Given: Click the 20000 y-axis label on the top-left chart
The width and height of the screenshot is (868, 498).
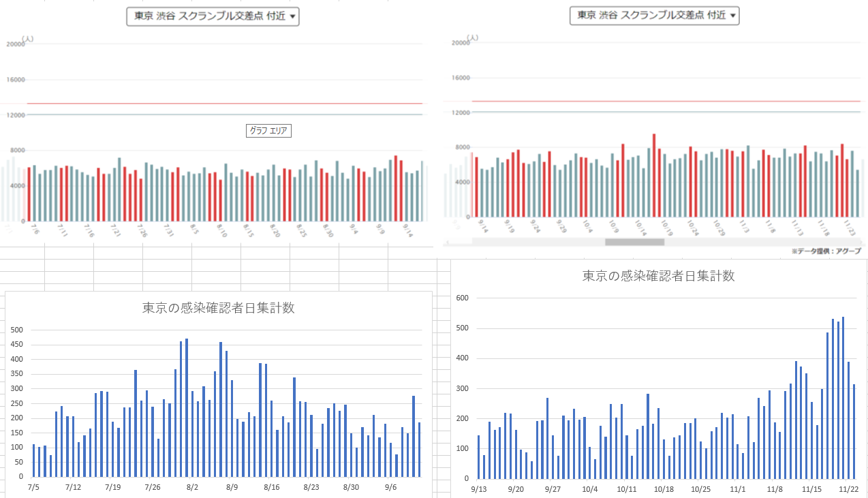Looking at the screenshot, I should click(x=15, y=44).
